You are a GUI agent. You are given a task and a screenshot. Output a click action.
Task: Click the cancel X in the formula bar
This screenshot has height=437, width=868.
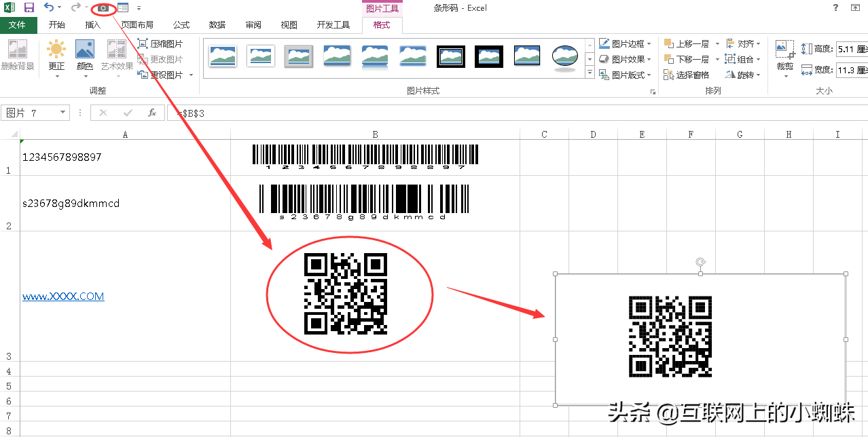click(103, 113)
